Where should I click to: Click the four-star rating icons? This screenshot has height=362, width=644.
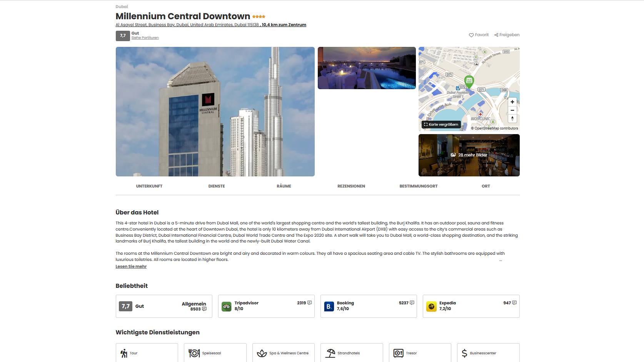[259, 17]
